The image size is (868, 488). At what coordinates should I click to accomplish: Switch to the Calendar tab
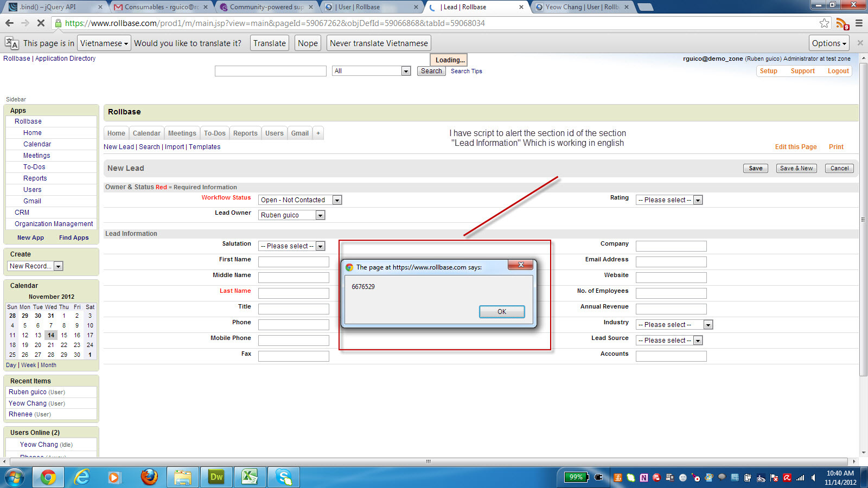pyautogui.click(x=146, y=133)
